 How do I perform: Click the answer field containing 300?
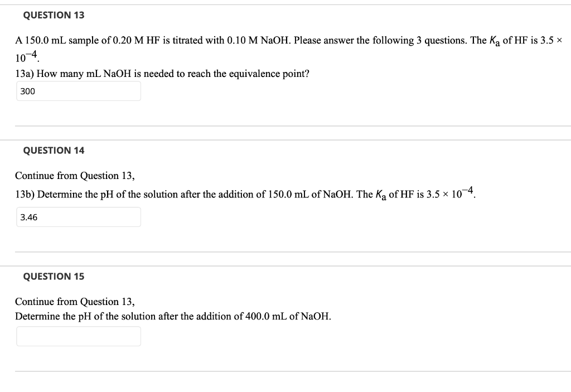pos(78,90)
